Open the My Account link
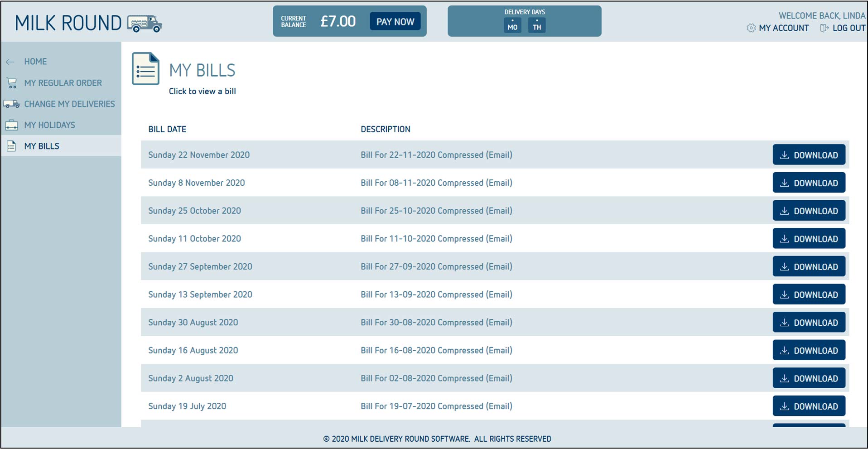The width and height of the screenshot is (868, 449). pyautogui.click(x=783, y=28)
